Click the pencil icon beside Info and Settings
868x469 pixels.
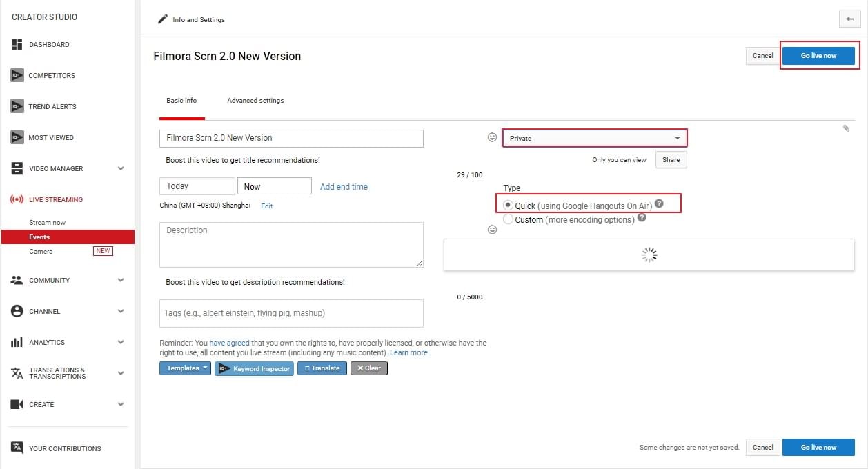[x=163, y=19]
